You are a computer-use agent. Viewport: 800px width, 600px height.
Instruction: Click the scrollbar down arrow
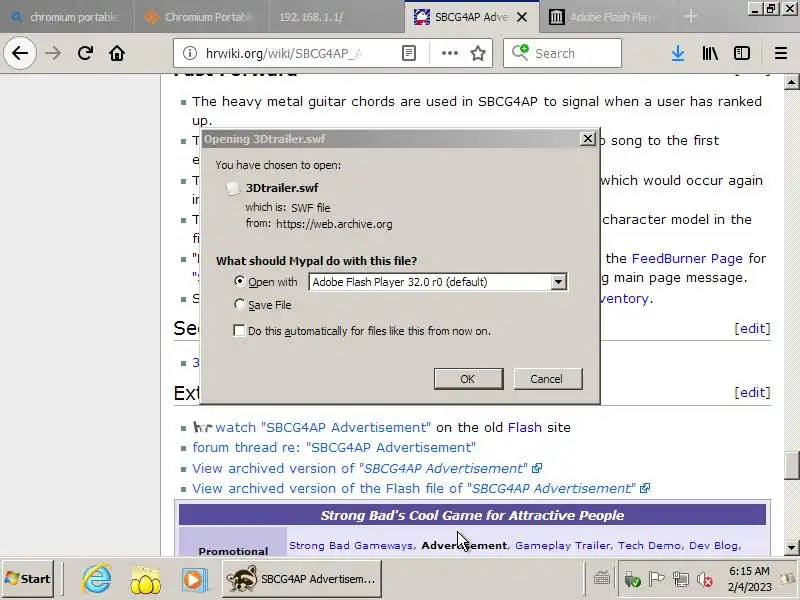tap(791, 548)
